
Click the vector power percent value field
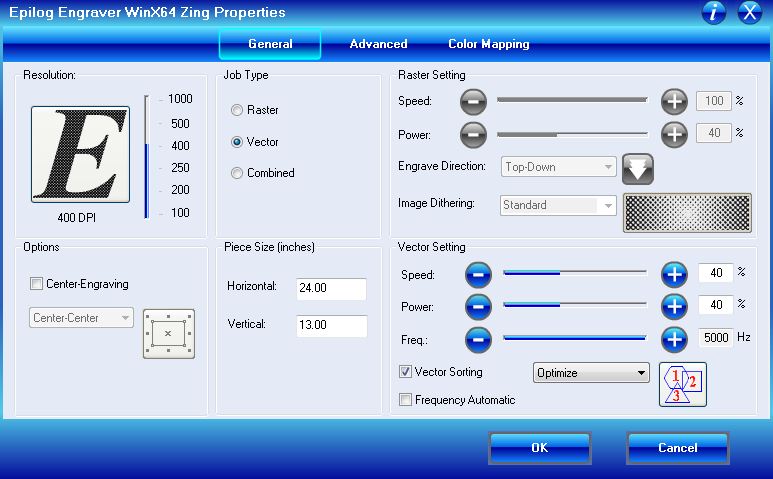[715, 305]
